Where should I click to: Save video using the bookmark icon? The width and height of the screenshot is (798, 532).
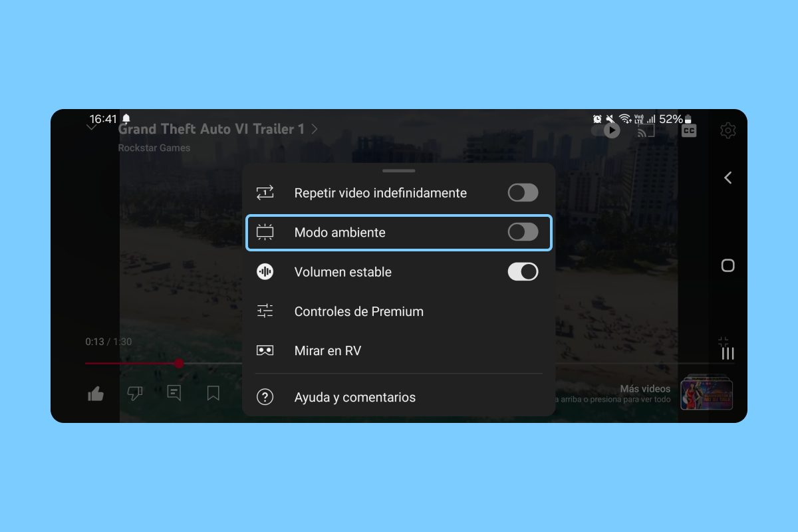(213, 394)
